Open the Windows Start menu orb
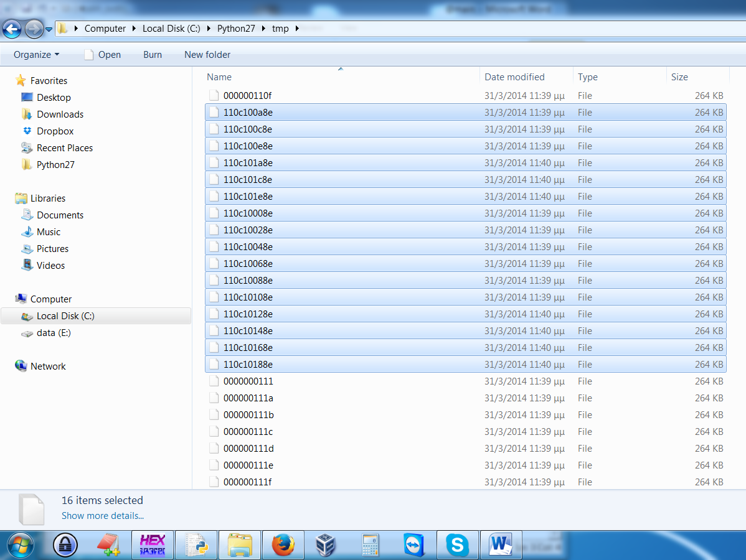 [x=21, y=545]
